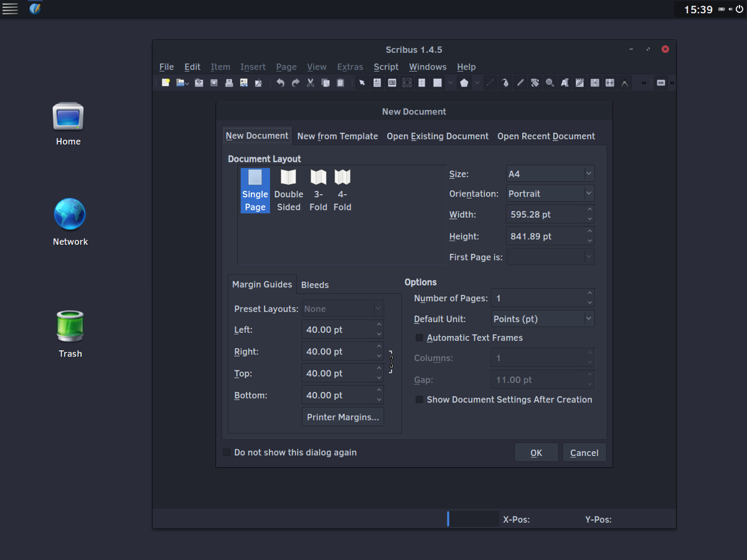Open the Edit menu

[192, 67]
